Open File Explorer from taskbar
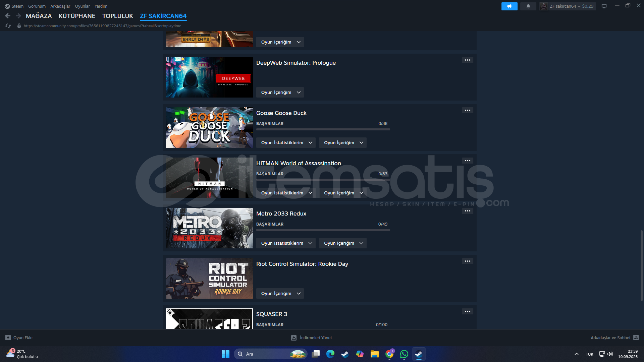 (x=375, y=354)
